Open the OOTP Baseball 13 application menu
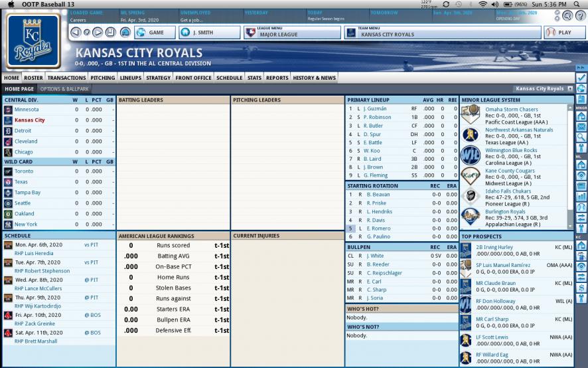Viewport: 588px width, 368px height. pos(48,4)
